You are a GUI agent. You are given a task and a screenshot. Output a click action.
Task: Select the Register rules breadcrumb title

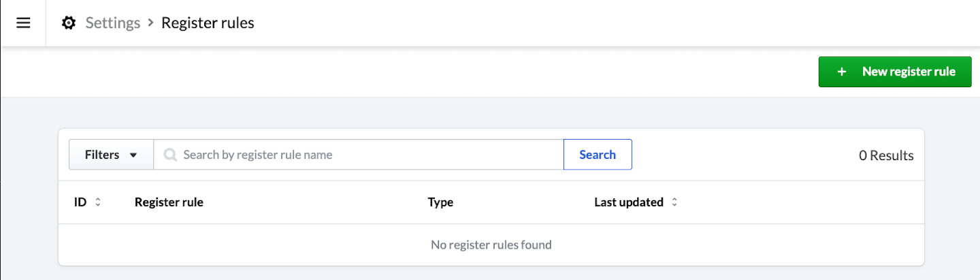(208, 23)
